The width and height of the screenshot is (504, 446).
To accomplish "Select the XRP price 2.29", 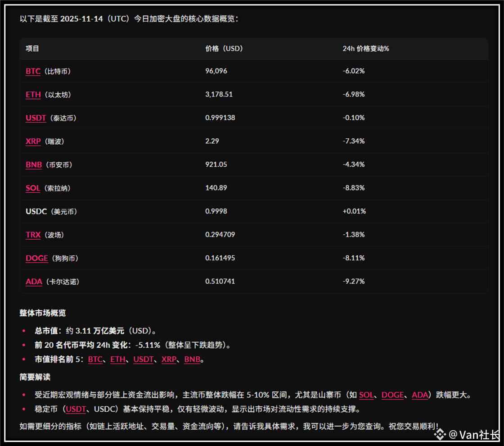I will tap(212, 141).
